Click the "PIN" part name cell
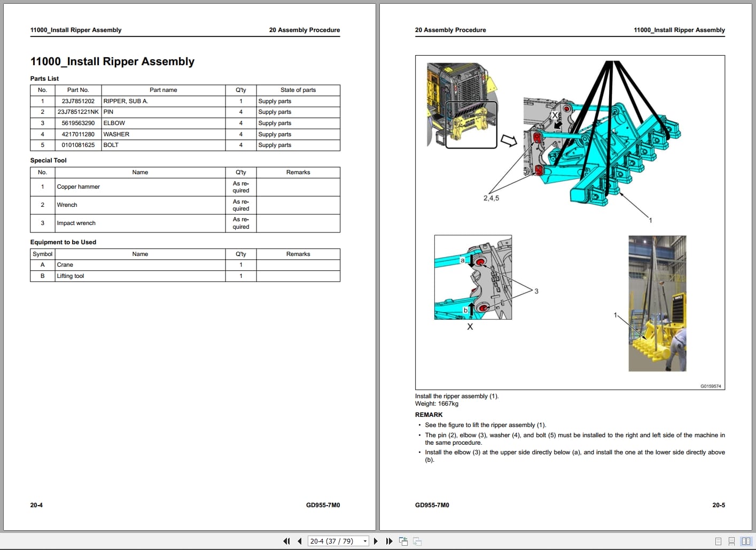 tap(163, 112)
